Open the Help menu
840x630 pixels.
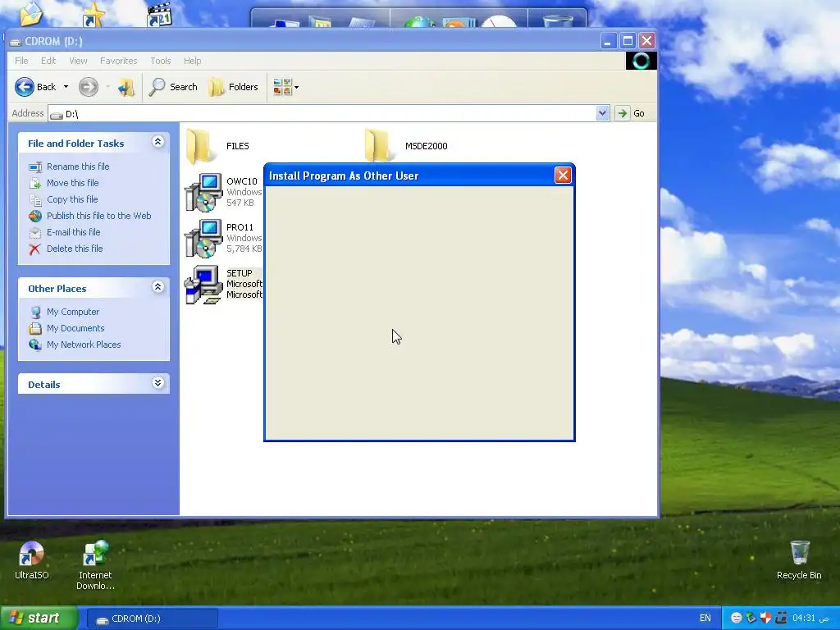tap(192, 61)
